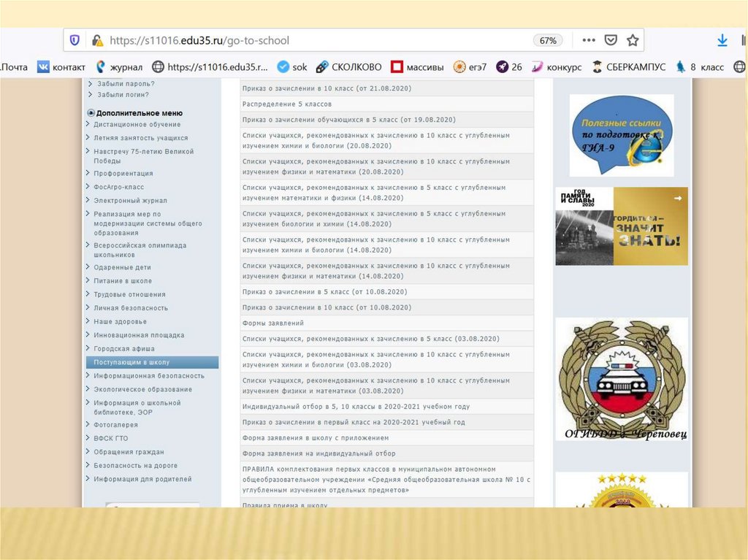Open the 'https://s11016.edu35.r...' bookmark
The width and height of the screenshot is (748, 560).
click(210, 67)
